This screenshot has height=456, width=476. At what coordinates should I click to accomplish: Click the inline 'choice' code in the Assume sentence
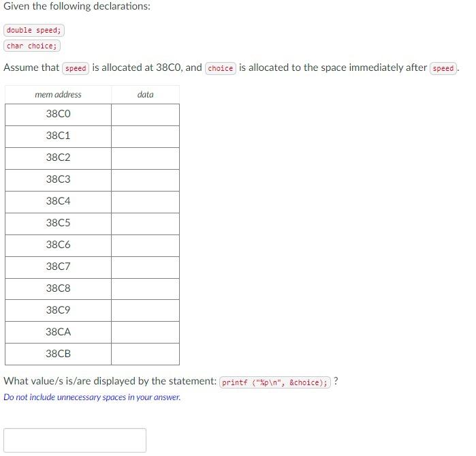click(221, 68)
